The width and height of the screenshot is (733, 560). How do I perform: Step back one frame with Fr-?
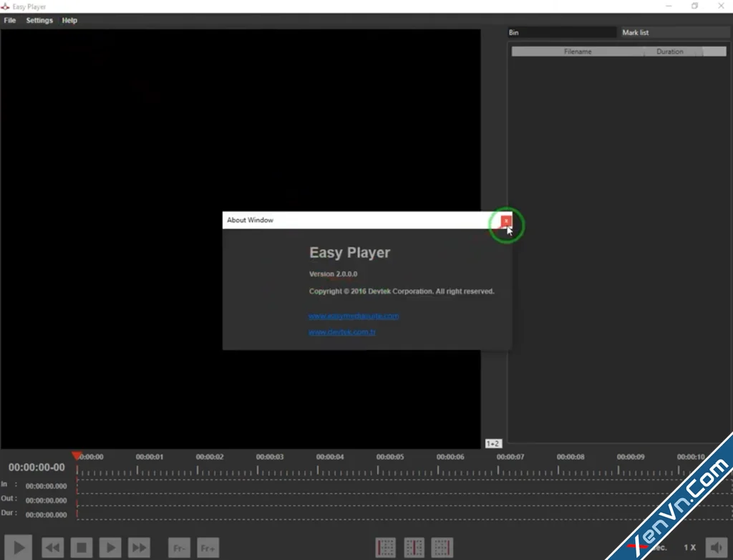tap(179, 548)
